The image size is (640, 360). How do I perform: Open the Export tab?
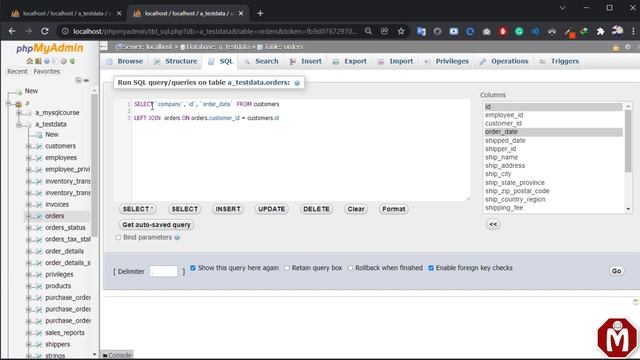[350, 61]
